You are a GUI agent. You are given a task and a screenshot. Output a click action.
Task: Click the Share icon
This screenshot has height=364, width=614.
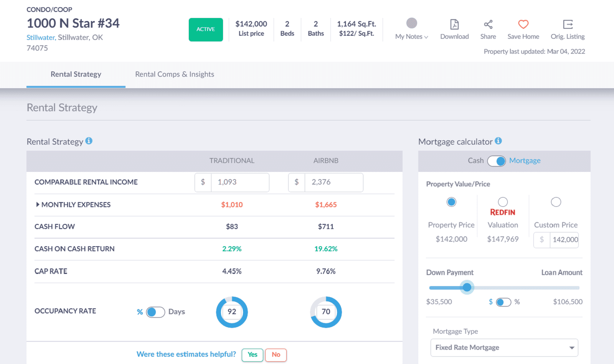click(488, 25)
